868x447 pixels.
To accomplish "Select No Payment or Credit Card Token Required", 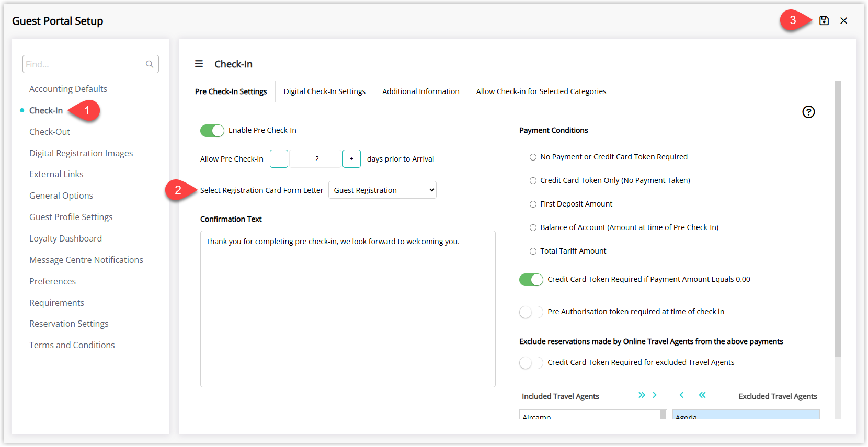I will (533, 157).
